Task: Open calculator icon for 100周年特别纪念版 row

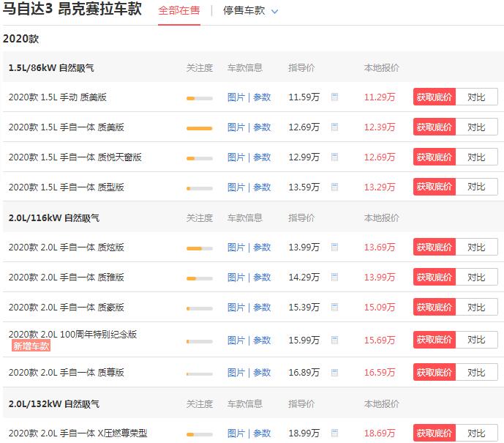Action: coord(334,340)
